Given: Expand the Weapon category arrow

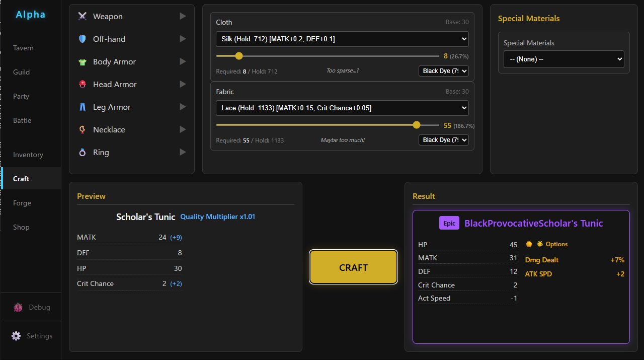Looking at the screenshot, I should (x=183, y=16).
